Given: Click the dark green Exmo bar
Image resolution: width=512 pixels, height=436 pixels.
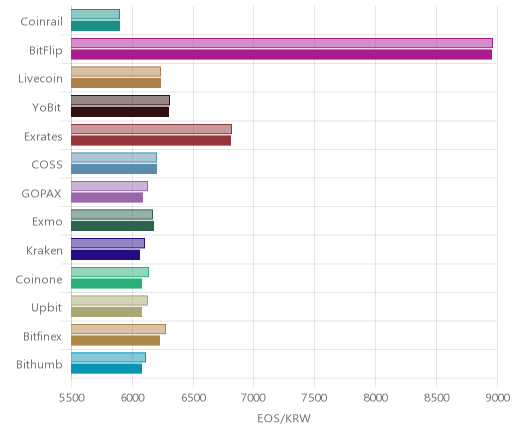Looking at the screenshot, I should (x=112, y=226).
